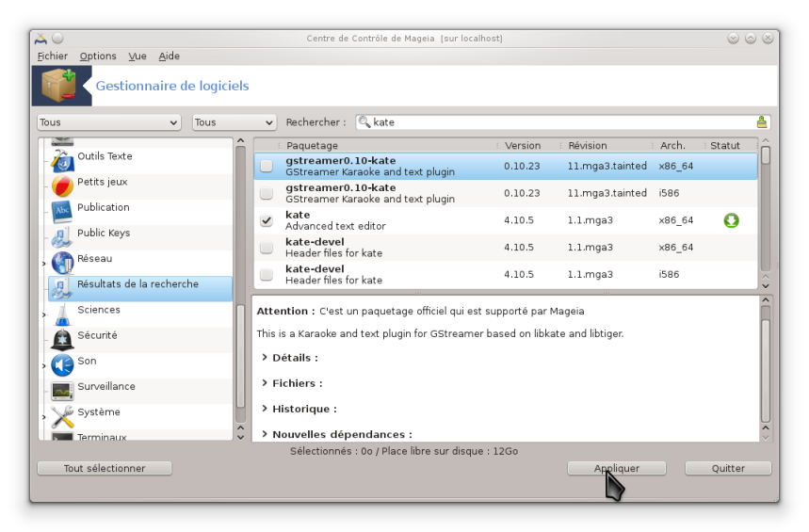Click the Son speaker icon
Screen dimensions: 809x532
(x=62, y=365)
